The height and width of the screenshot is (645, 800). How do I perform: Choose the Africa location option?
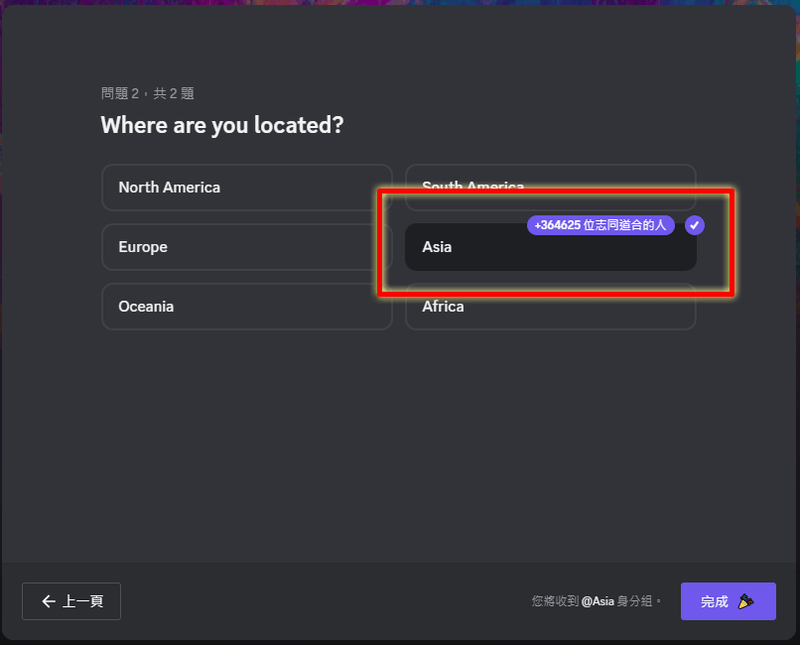tap(551, 306)
